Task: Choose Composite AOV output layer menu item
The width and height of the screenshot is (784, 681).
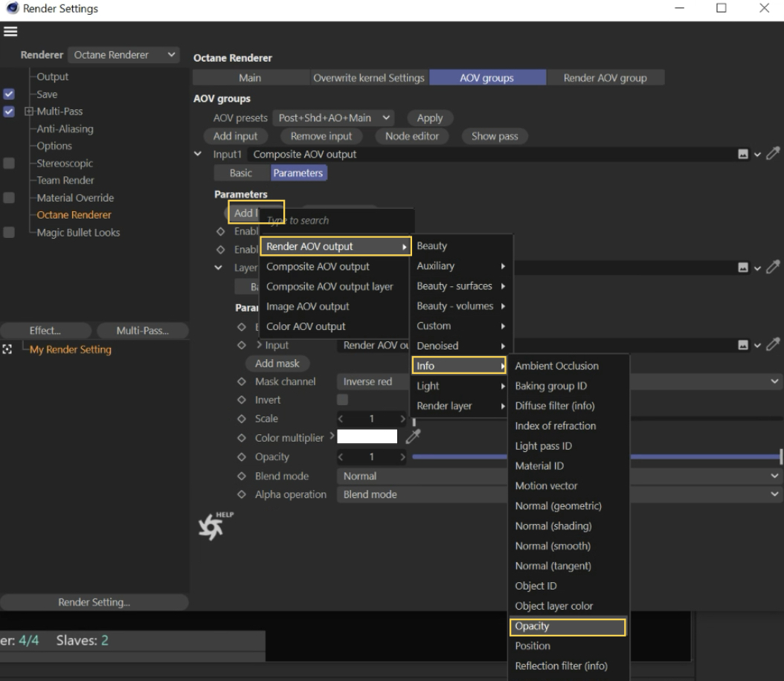Action: 330,287
